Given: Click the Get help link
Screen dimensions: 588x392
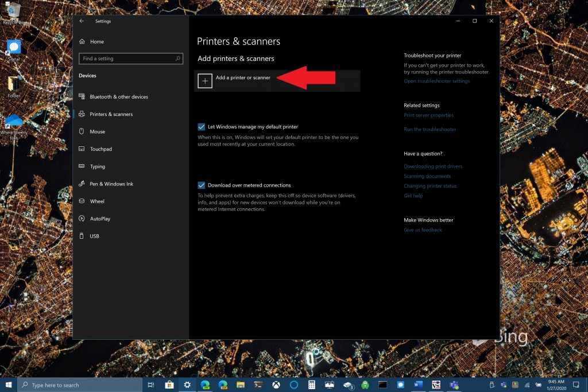Looking at the screenshot, I should point(413,196).
